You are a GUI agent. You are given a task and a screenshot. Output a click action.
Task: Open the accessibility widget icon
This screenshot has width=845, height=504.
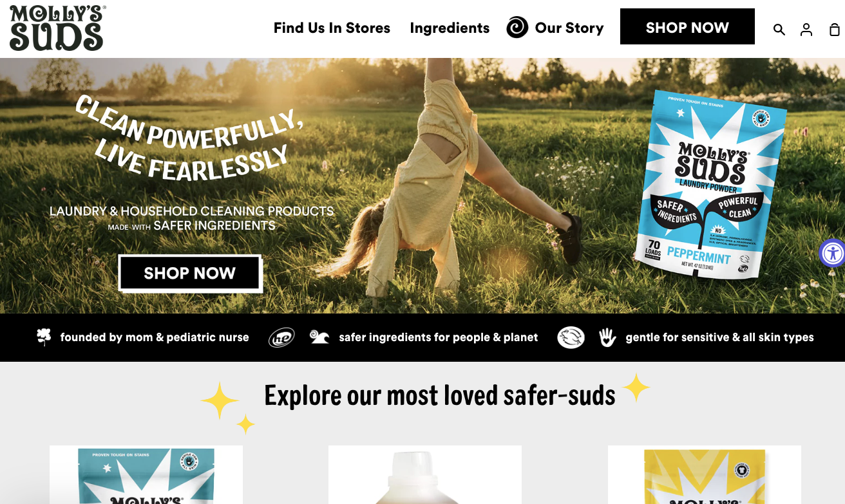[x=833, y=253]
